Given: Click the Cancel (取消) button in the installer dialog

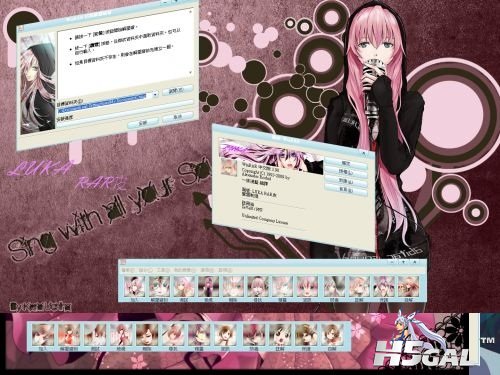Looking at the screenshot, I should point(177,117).
